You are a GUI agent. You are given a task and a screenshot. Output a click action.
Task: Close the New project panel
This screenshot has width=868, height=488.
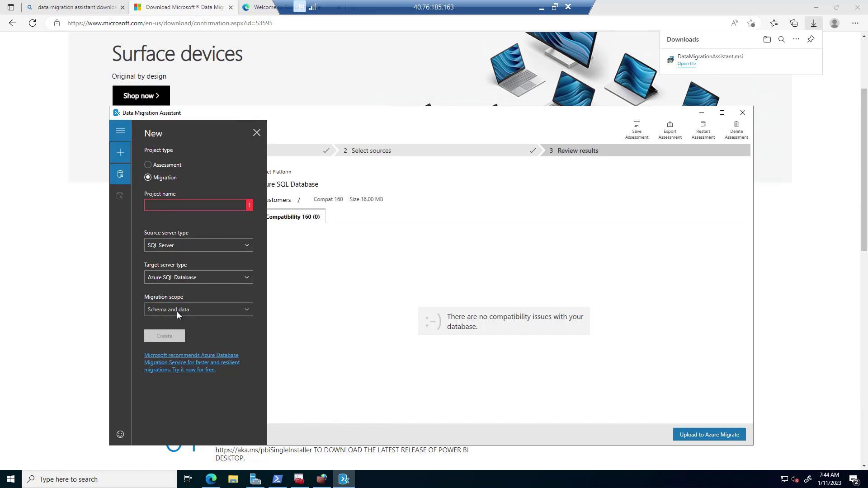[x=257, y=133]
